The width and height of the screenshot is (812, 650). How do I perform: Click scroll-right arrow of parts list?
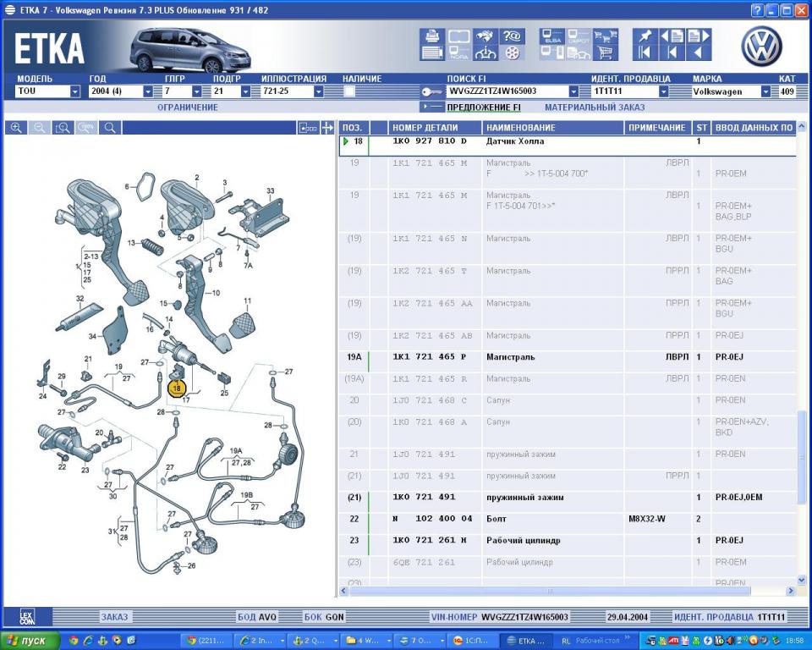(790, 591)
